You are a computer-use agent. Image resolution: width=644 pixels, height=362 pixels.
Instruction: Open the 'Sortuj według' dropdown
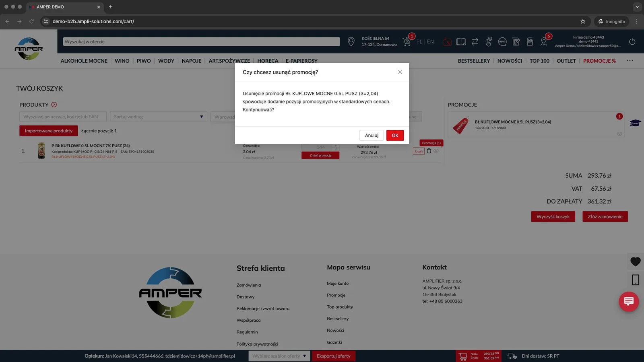(159, 117)
